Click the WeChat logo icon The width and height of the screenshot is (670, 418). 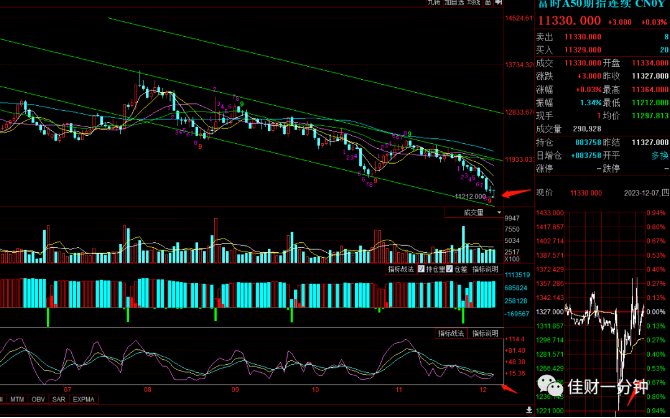tap(550, 386)
